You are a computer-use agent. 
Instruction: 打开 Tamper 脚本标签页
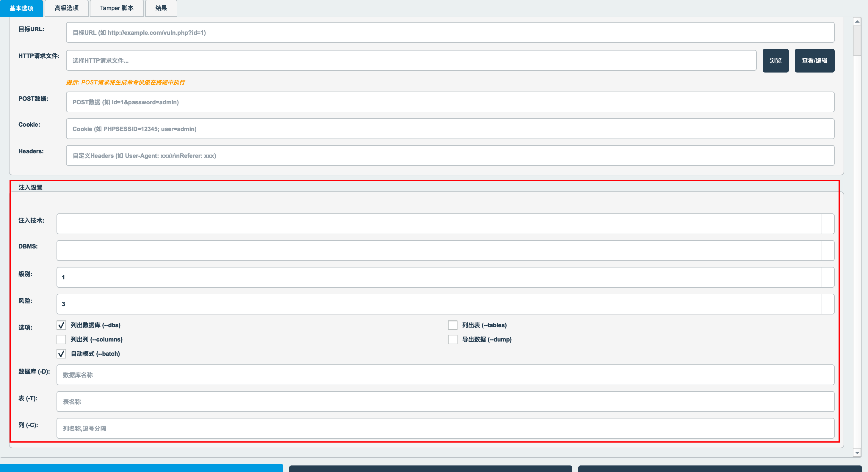[x=117, y=8]
